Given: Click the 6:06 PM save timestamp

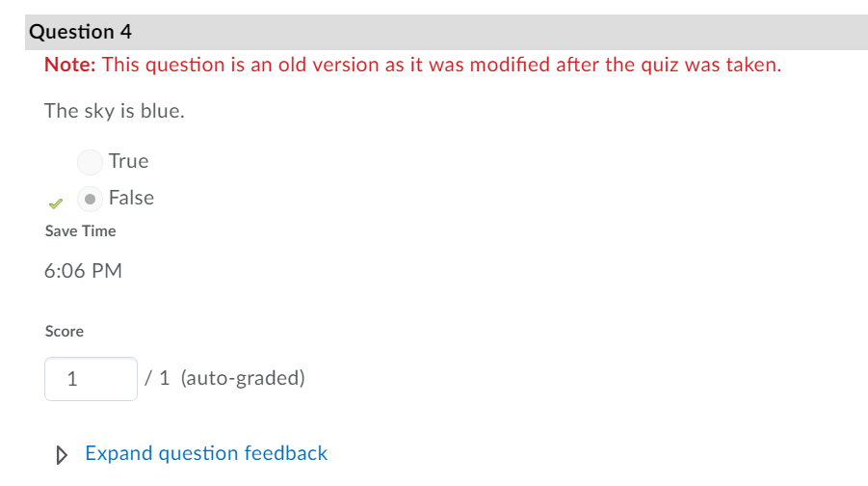Looking at the screenshot, I should 83,271.
